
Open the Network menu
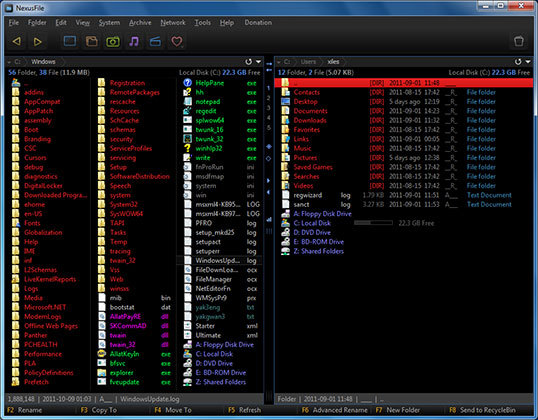click(173, 23)
